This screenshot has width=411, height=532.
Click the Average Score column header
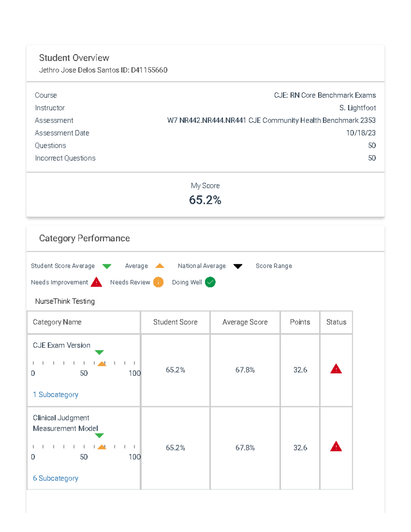(245, 322)
